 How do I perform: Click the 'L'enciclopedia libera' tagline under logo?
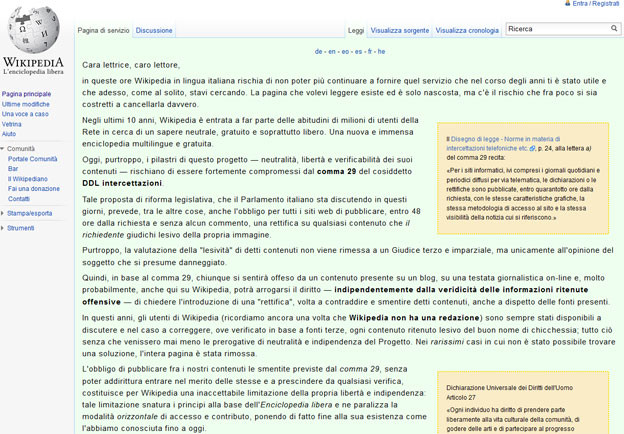click(x=33, y=72)
